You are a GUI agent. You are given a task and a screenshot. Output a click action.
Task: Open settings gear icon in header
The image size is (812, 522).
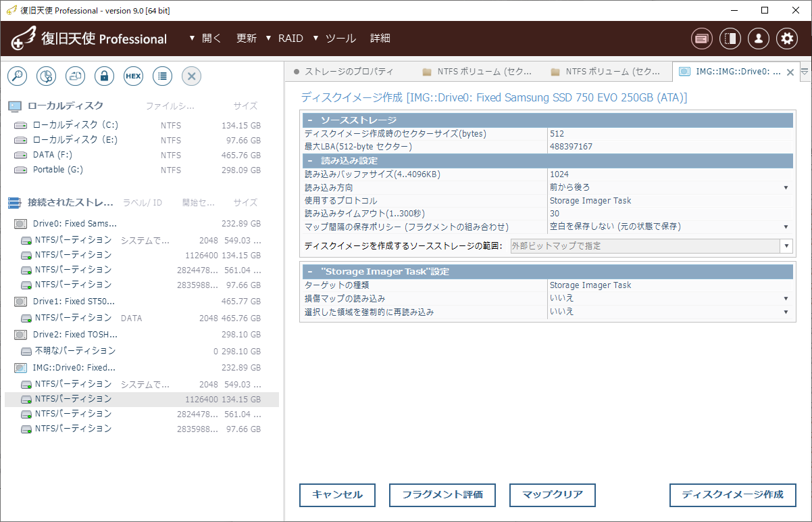click(x=787, y=39)
